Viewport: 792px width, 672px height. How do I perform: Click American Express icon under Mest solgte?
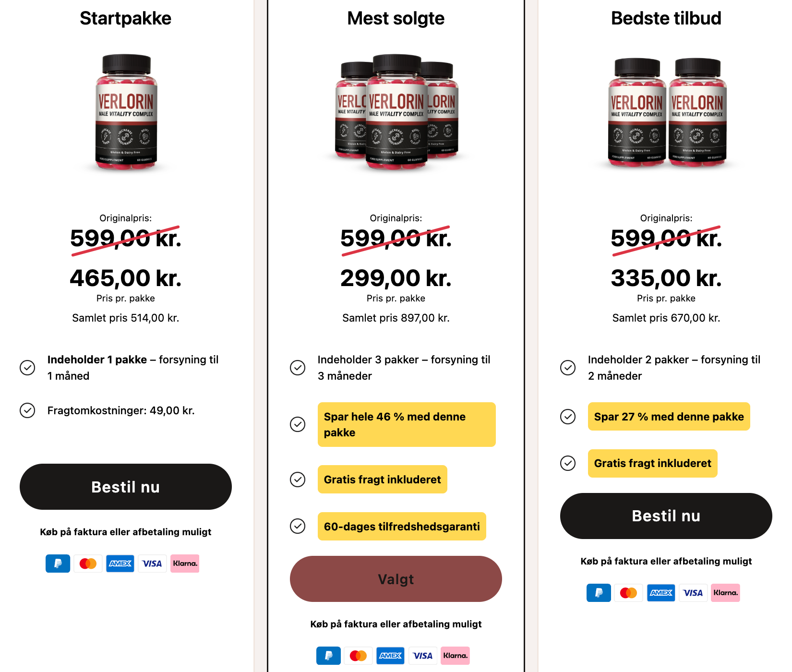[390, 656]
